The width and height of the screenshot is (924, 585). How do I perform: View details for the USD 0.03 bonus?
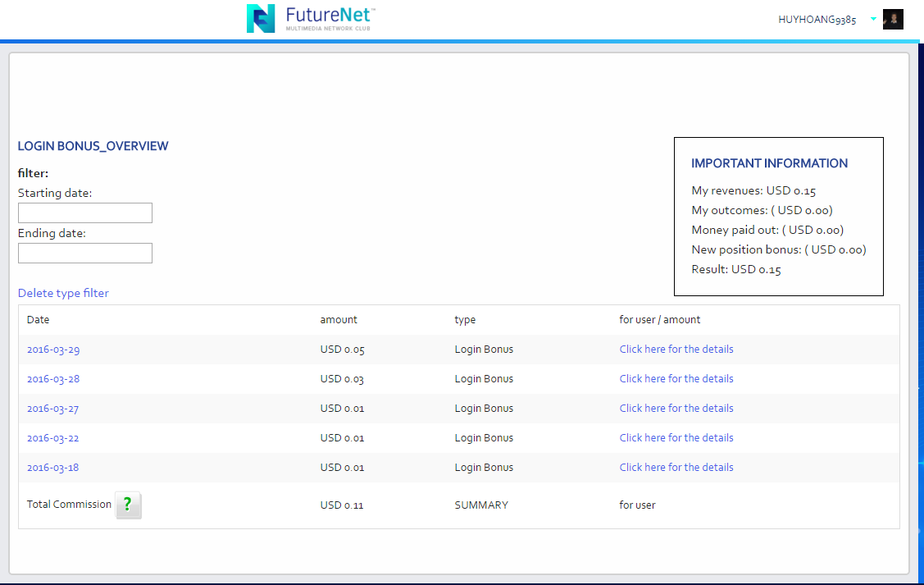tap(676, 379)
